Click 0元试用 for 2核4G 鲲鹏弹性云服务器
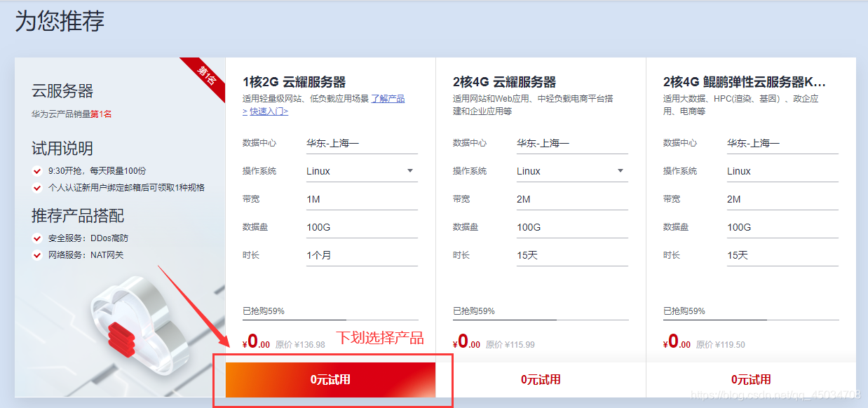 click(x=751, y=380)
